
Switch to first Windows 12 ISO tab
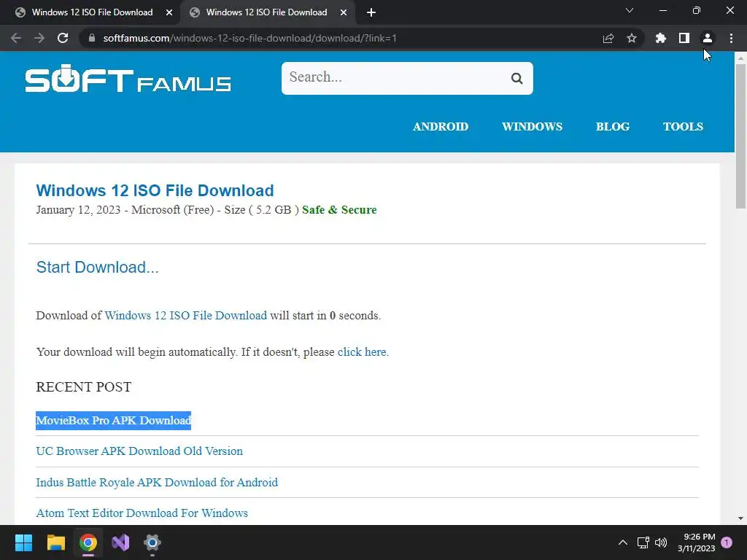[92, 12]
